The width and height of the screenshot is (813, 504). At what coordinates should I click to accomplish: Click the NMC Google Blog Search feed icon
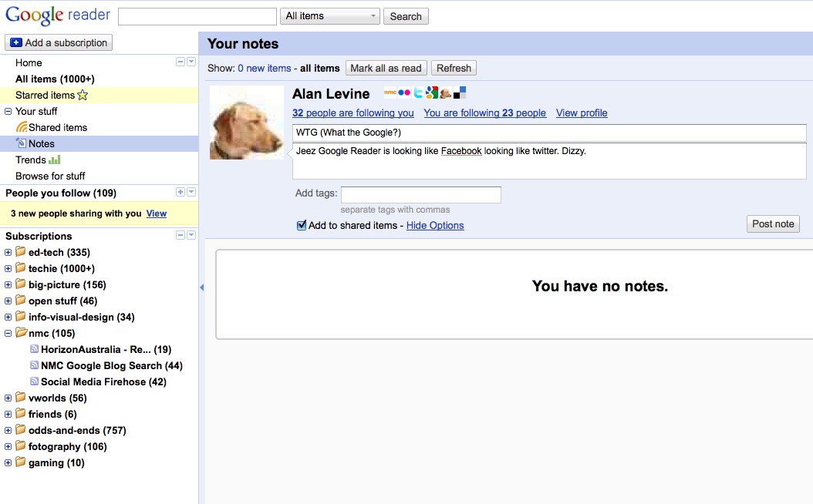point(34,365)
